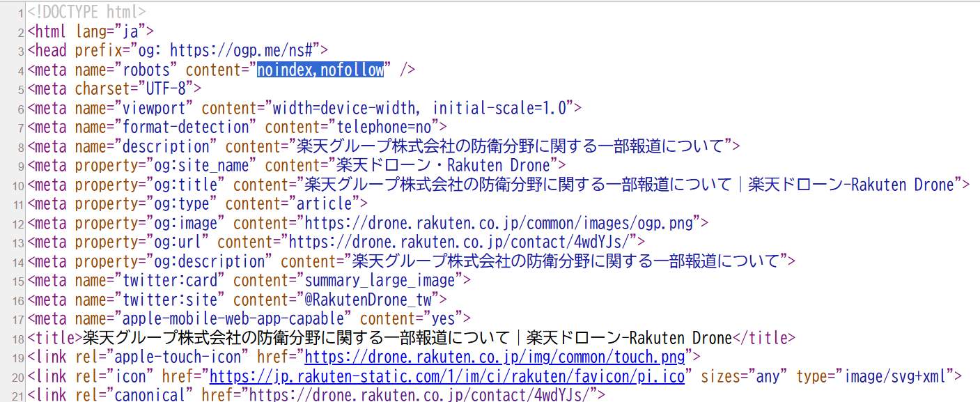This screenshot has width=980, height=402.
Task: Click the canonical href URL on line 21
Action: 419,396
